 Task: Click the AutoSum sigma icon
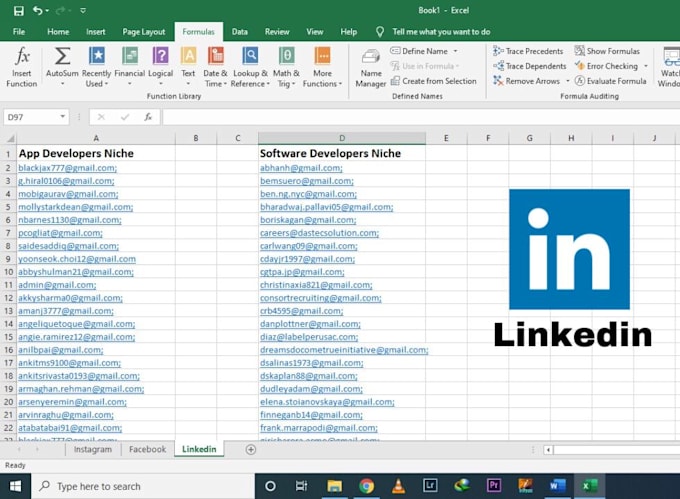tap(62, 56)
